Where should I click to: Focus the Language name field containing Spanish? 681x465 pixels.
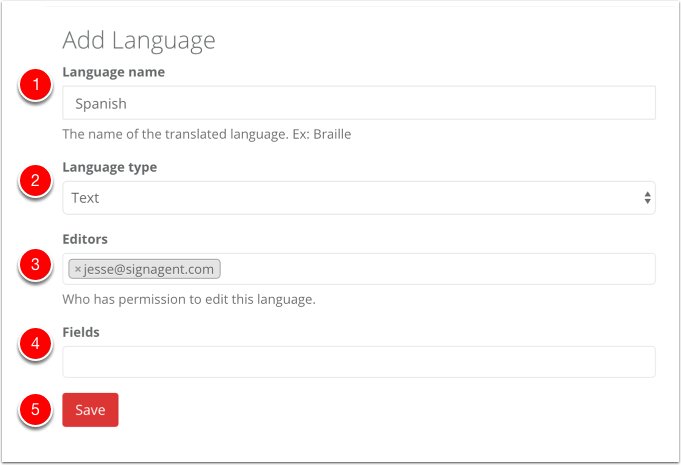coord(359,103)
